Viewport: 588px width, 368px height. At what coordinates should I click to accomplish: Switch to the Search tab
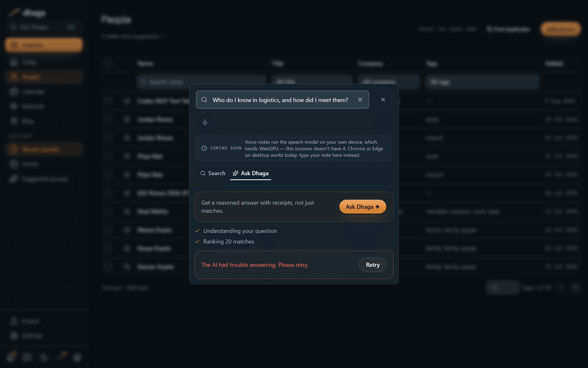coord(213,173)
